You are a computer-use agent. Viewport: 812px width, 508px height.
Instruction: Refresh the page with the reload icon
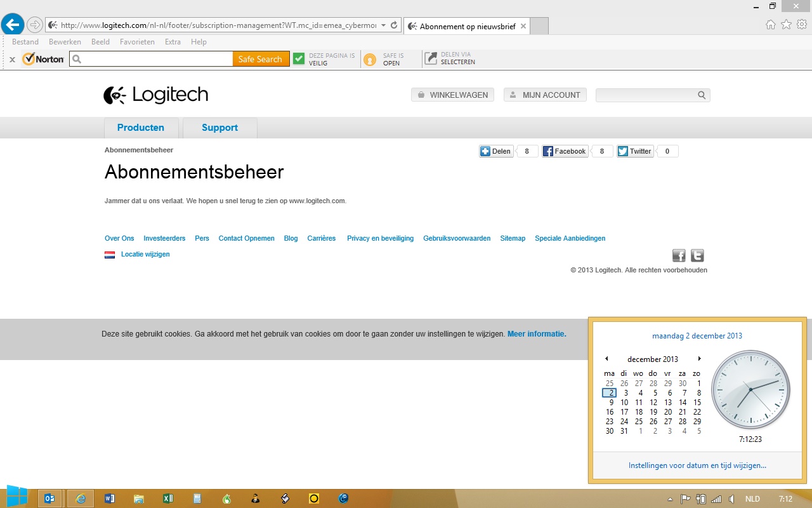(394, 25)
